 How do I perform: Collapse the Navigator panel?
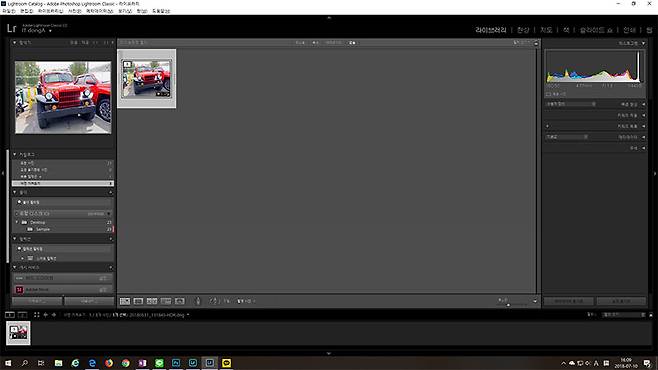pos(15,43)
